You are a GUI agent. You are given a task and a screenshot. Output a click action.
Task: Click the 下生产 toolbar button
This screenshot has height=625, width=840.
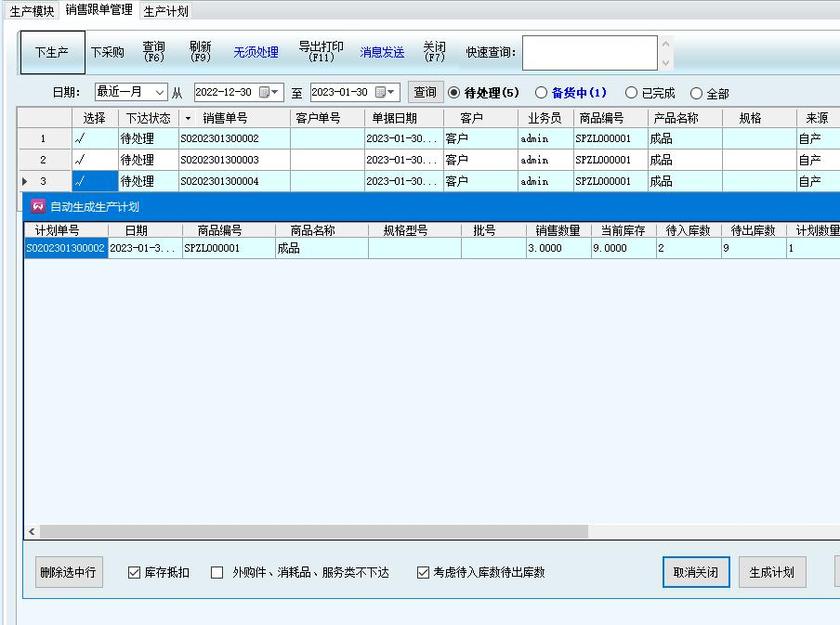(x=52, y=52)
